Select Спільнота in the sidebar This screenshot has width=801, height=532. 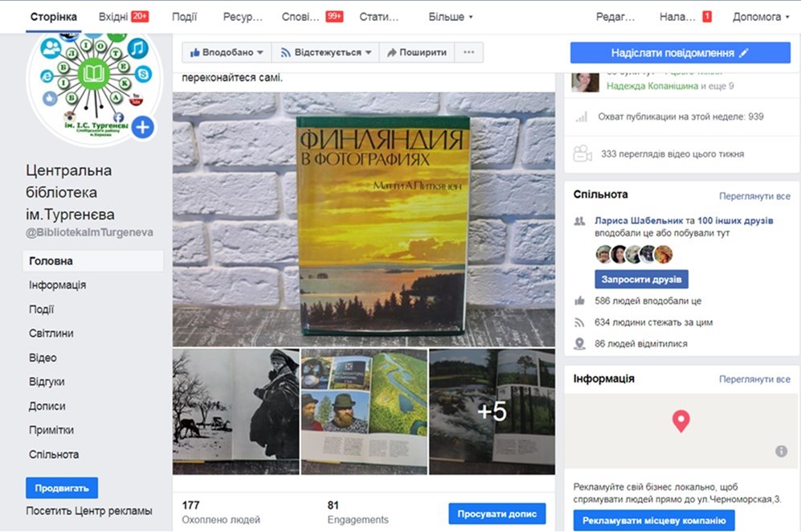(x=54, y=454)
